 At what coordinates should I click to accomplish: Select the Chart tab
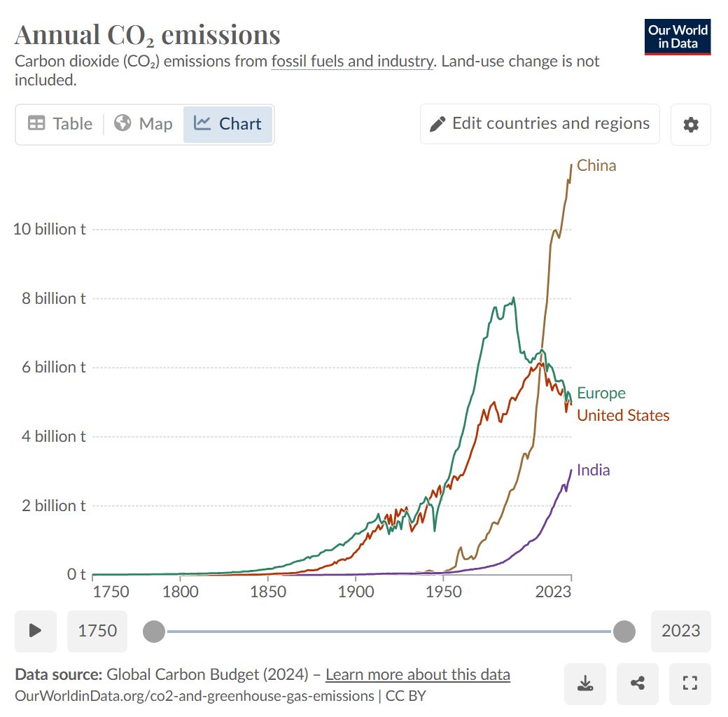[x=228, y=124]
